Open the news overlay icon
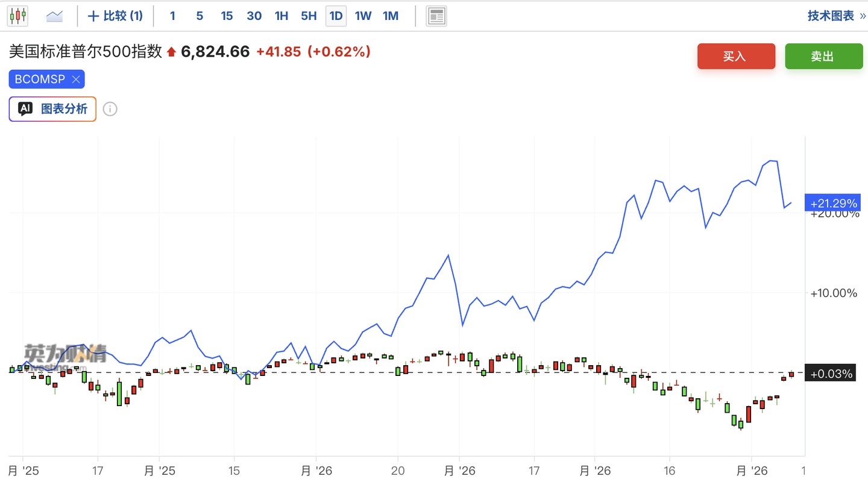This screenshot has height=485, width=868. coord(436,16)
